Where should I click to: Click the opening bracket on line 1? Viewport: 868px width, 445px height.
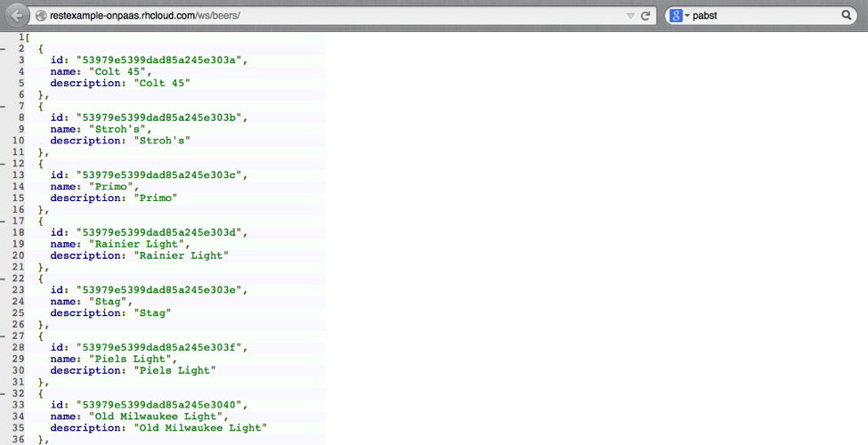[27, 37]
